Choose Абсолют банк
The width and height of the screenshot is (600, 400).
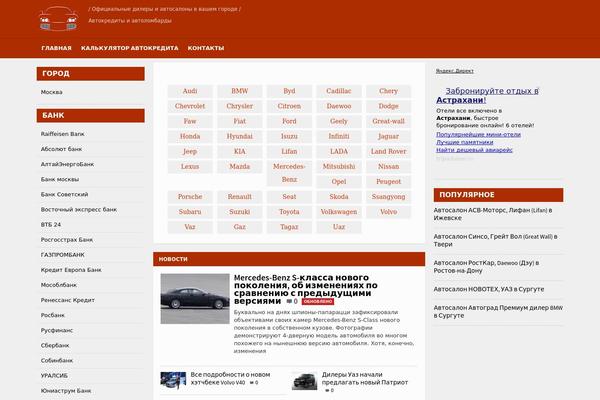pyautogui.click(x=61, y=149)
